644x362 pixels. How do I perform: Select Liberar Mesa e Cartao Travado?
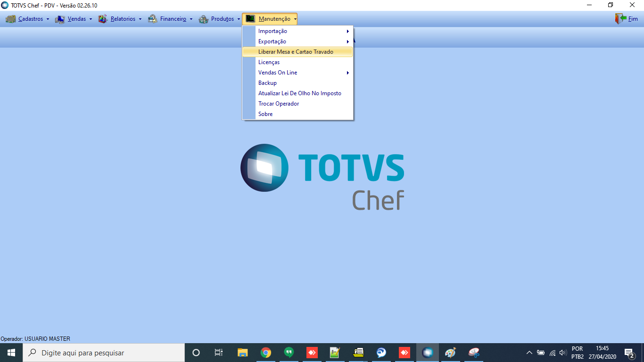[x=297, y=52]
